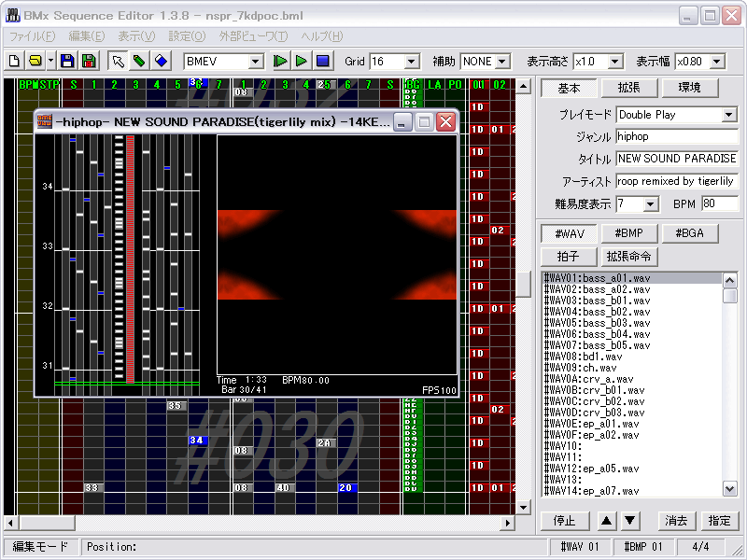Screen dimensions: 747x560
Task: Switch to the 拡張 tab
Action: [628, 89]
